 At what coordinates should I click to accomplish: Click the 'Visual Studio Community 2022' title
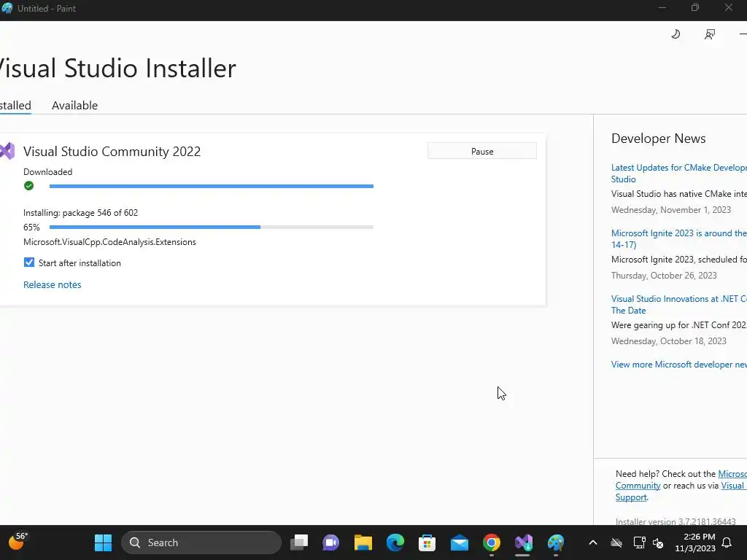pyautogui.click(x=112, y=152)
